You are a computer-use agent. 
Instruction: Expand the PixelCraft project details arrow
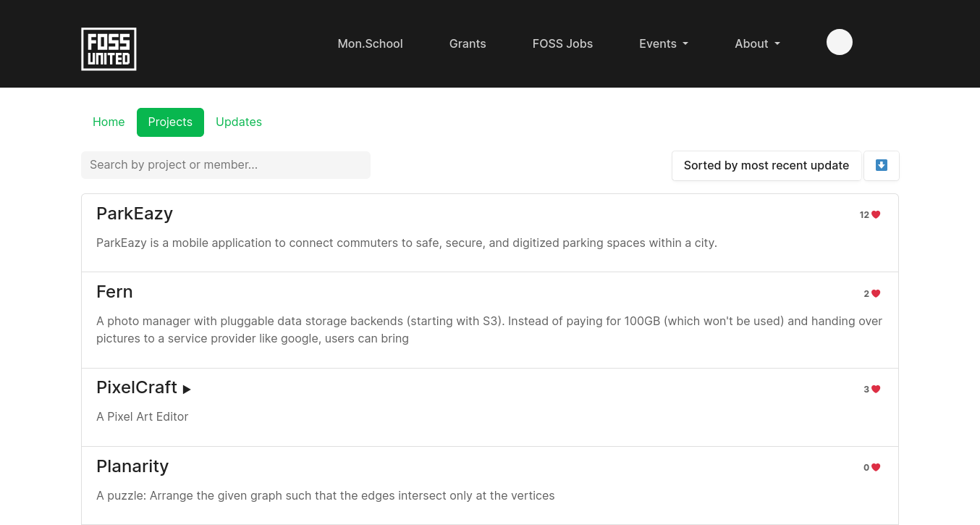[187, 389]
